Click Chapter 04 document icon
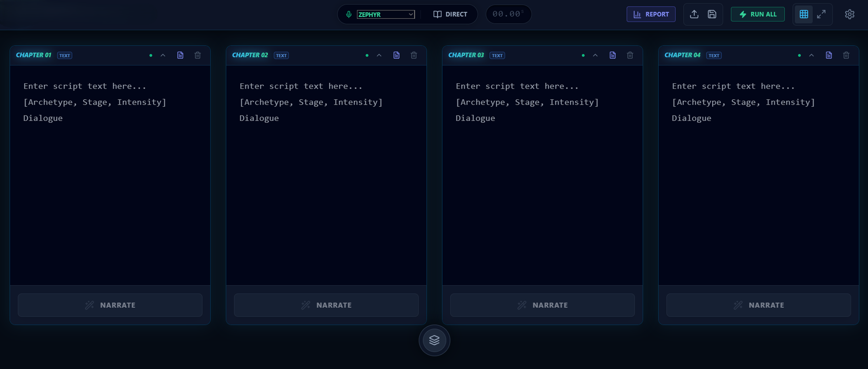Screen dimensions: 868x369 829,55
